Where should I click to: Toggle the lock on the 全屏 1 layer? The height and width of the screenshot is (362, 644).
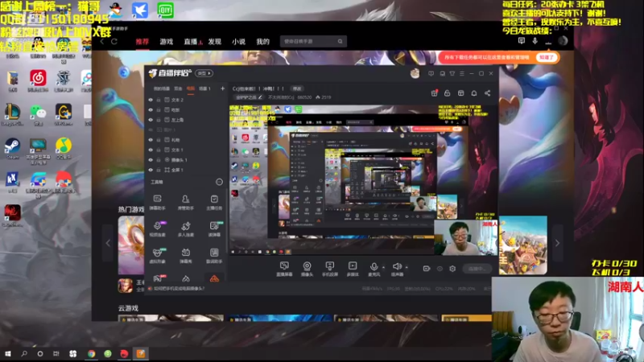click(159, 170)
